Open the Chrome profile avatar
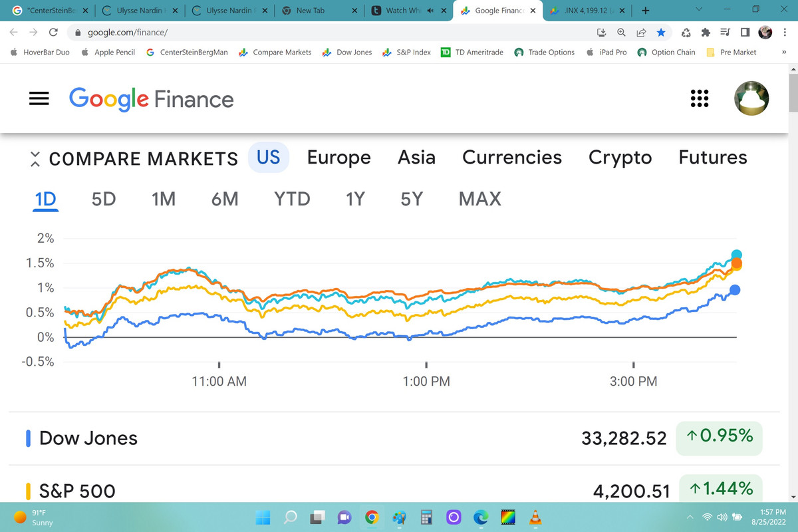798x532 pixels. tap(765, 32)
